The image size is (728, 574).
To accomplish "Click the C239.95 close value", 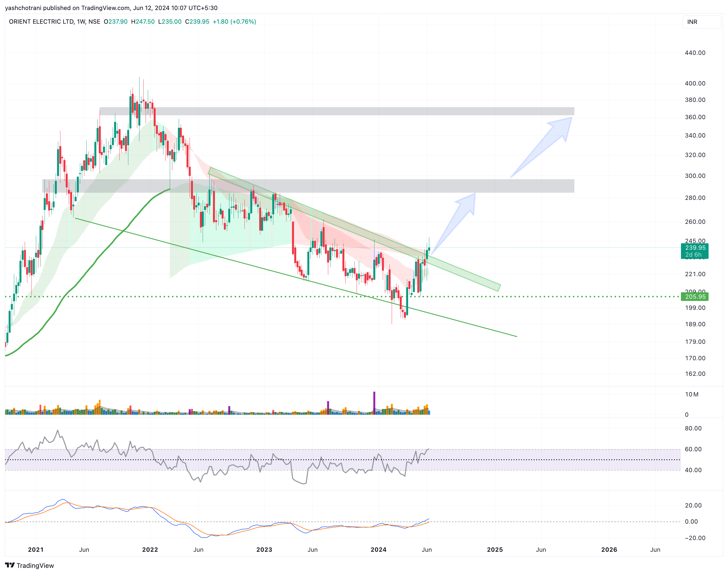I will [197, 21].
